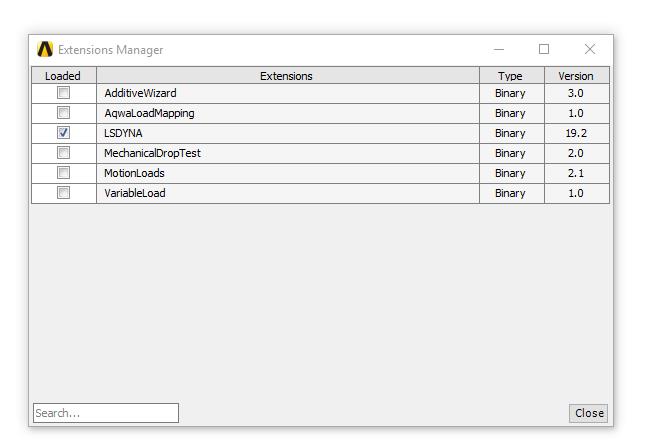This screenshot has height=446, width=664.
Task: Click version 2.0 of MechanicalDropTest
Action: [575, 153]
